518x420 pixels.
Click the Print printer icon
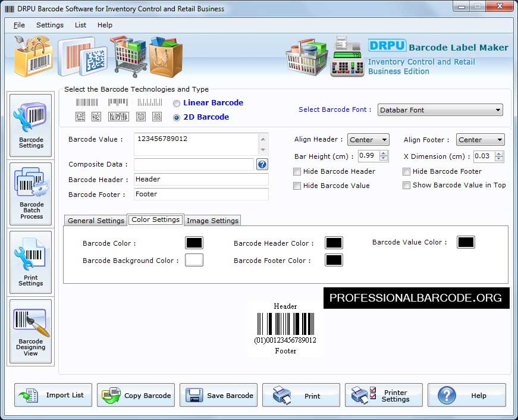pyautogui.click(x=282, y=395)
